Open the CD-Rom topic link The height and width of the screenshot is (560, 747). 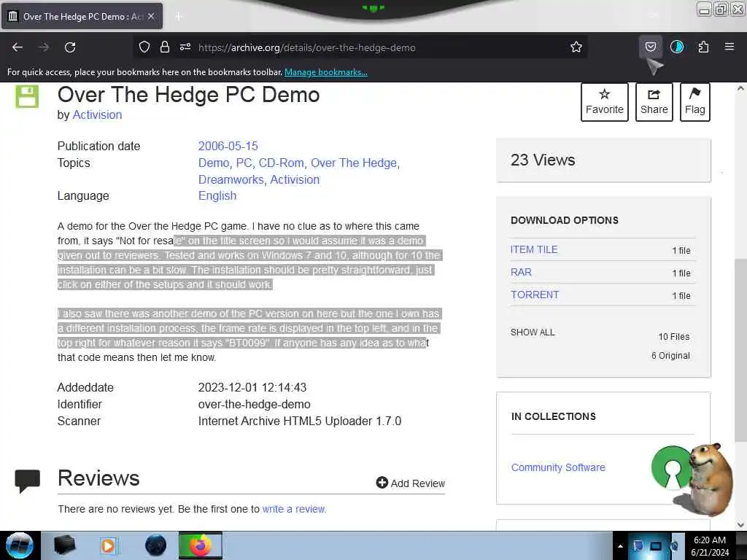pos(281,163)
